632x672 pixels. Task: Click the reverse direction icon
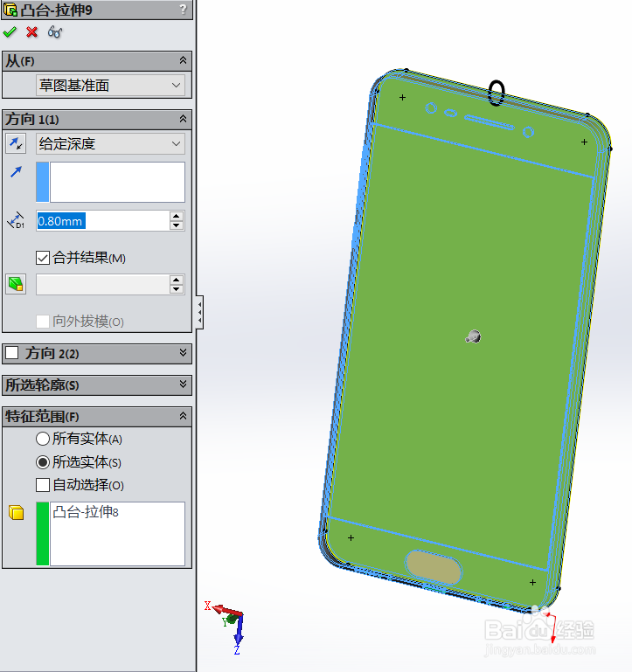[16, 143]
